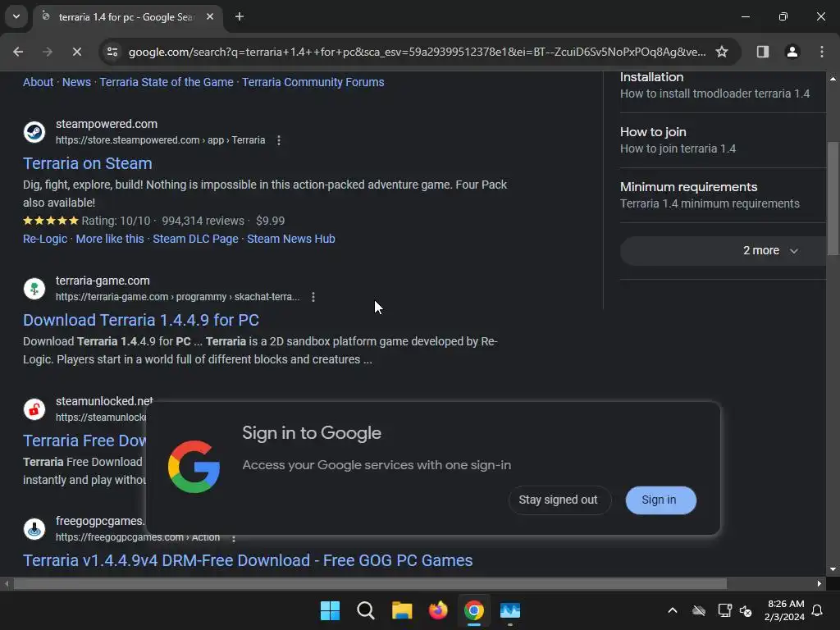Go forward with the browser forward arrow
840x630 pixels.
[48, 52]
